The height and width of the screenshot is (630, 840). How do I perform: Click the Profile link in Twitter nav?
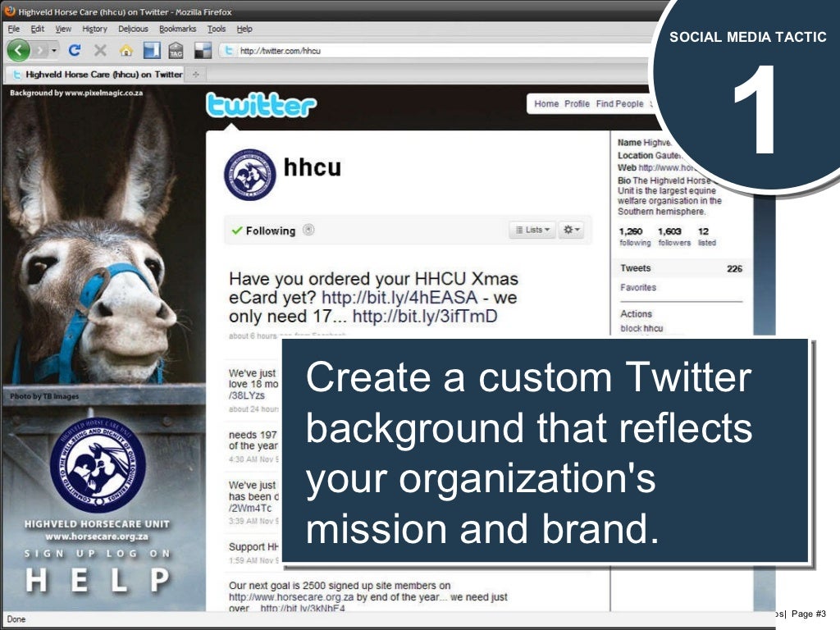coord(577,104)
